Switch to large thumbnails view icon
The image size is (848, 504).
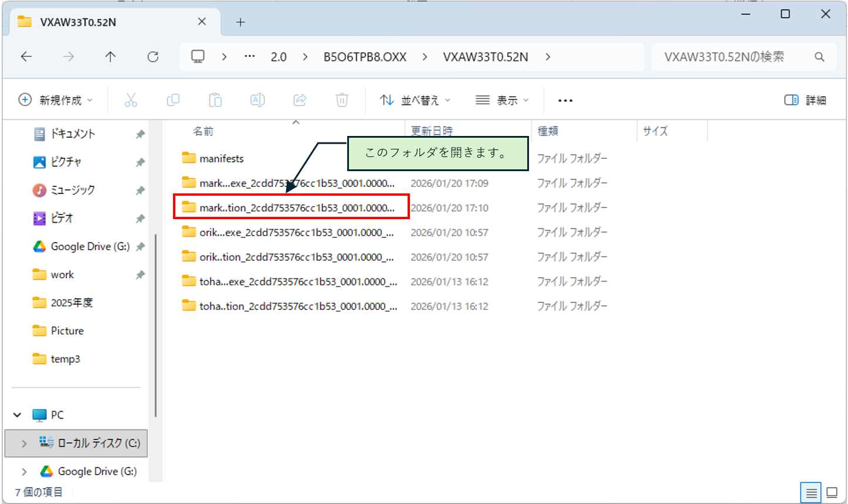click(x=832, y=492)
